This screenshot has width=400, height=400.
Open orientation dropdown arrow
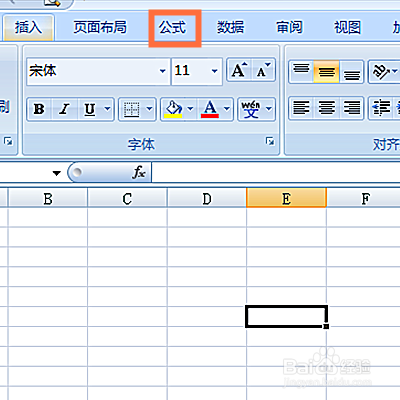click(x=395, y=71)
